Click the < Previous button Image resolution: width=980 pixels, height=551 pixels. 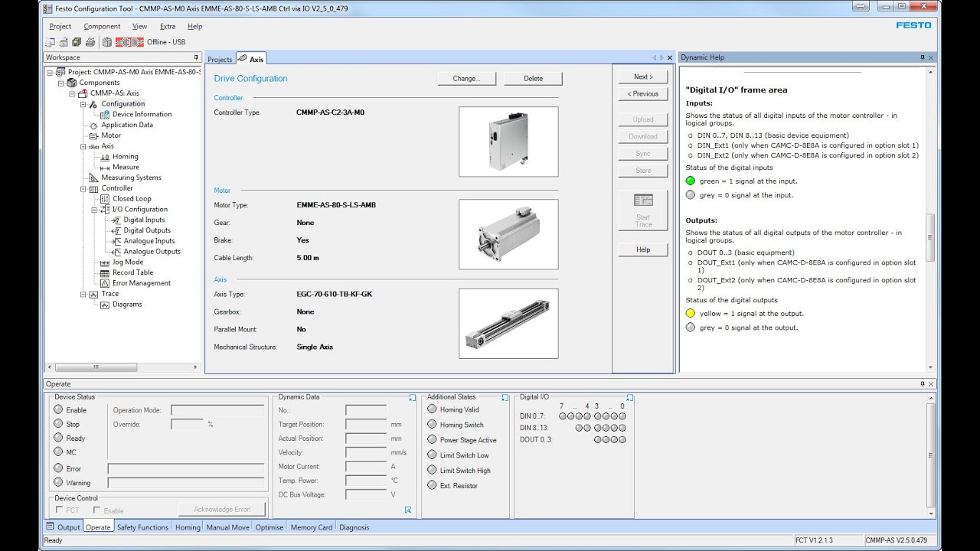(x=643, y=94)
